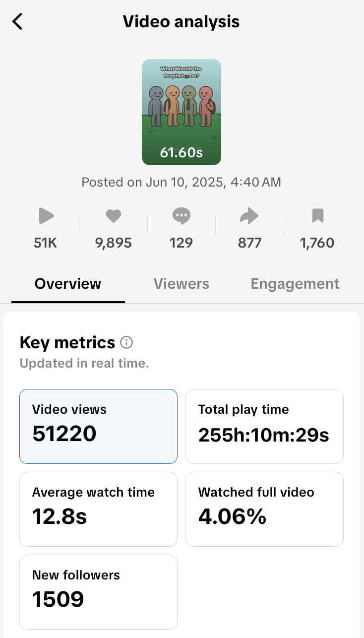Click the bookmark saves icon
Image resolution: width=364 pixels, height=638 pixels.
(x=317, y=216)
